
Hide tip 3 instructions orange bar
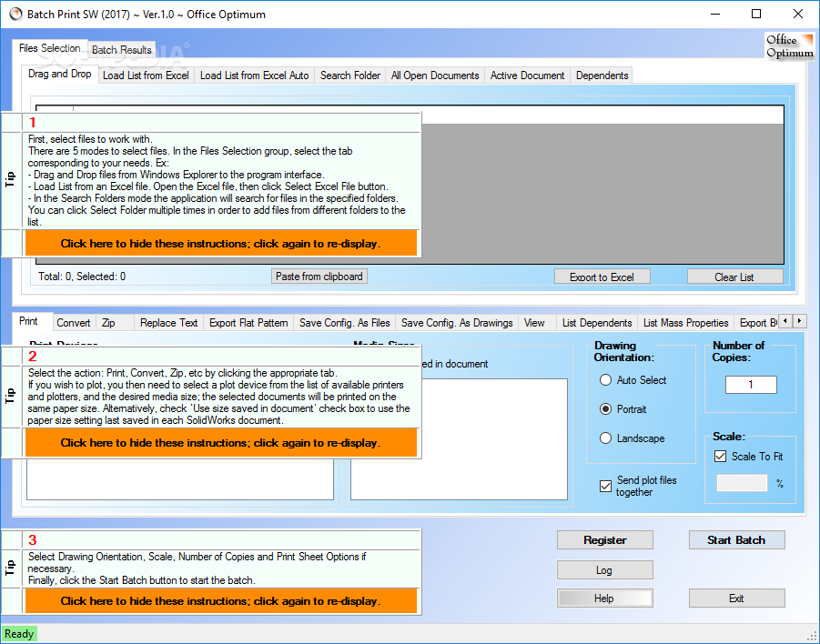[x=220, y=600]
